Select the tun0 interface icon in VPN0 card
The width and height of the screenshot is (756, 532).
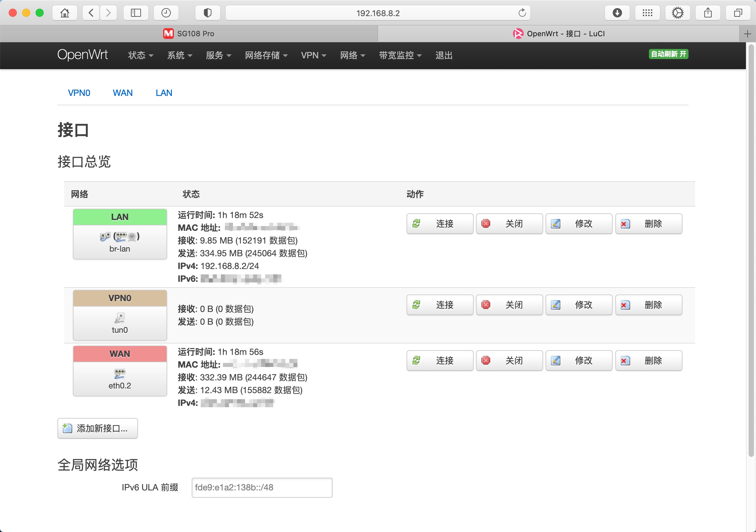coord(120,318)
